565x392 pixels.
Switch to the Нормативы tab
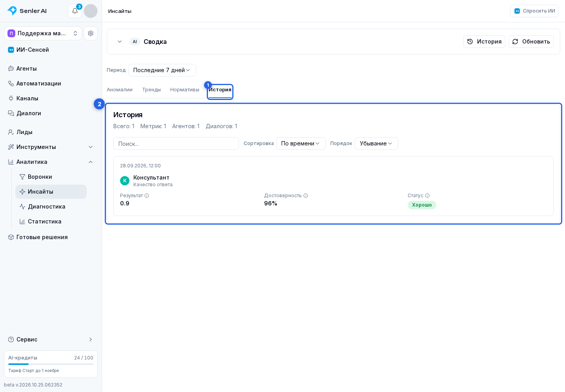[185, 90]
